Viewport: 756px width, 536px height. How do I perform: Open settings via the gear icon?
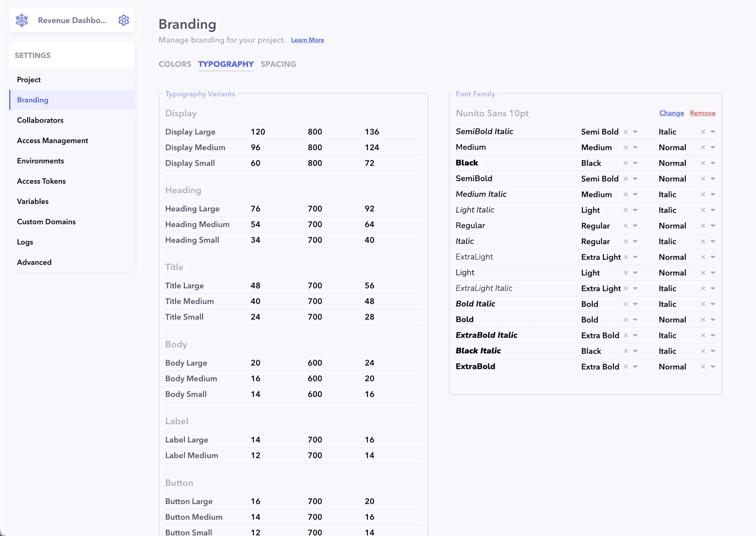[124, 20]
